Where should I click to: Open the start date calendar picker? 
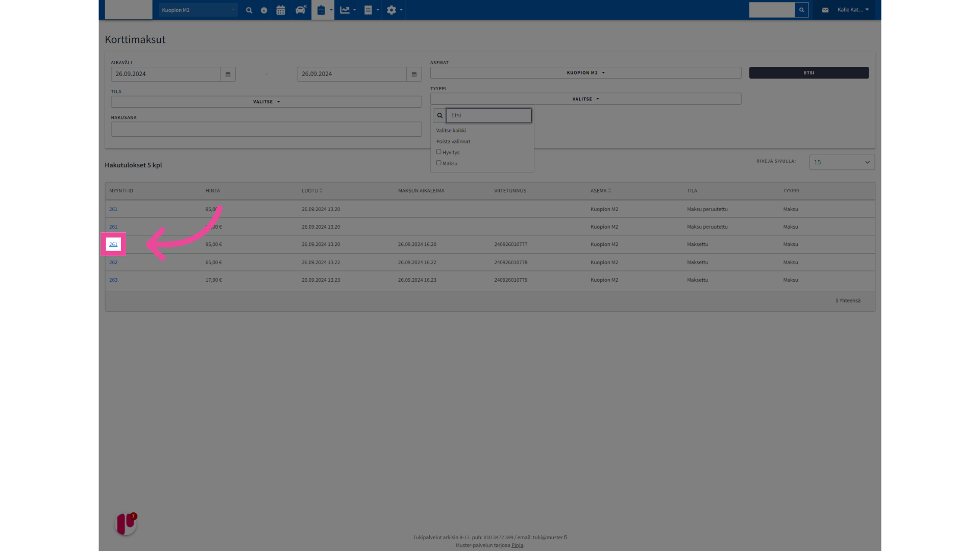(x=228, y=74)
